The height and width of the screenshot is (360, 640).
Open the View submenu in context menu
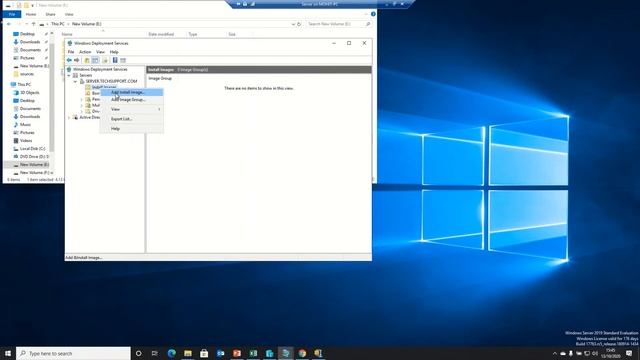point(132,109)
